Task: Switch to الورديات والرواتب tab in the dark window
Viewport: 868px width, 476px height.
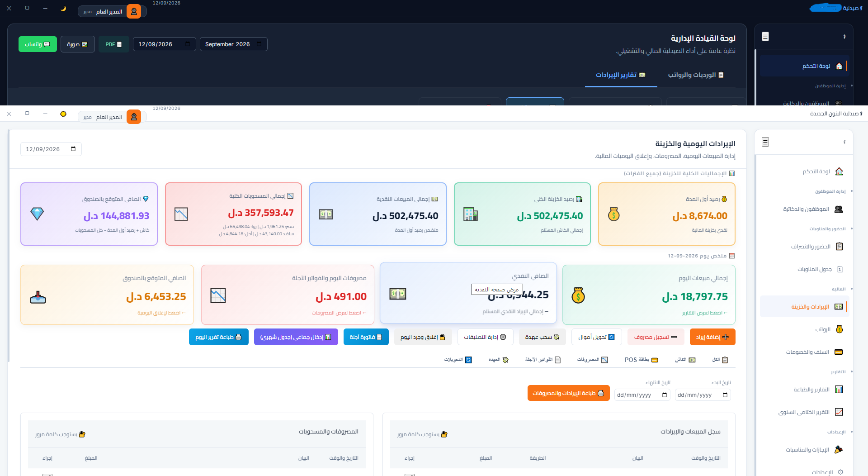Action: pyautogui.click(x=696, y=75)
